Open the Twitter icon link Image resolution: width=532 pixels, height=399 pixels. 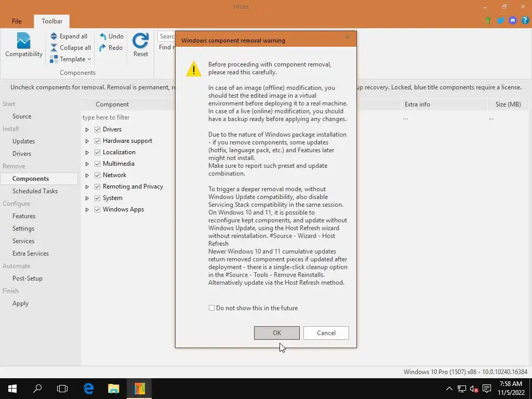point(500,20)
